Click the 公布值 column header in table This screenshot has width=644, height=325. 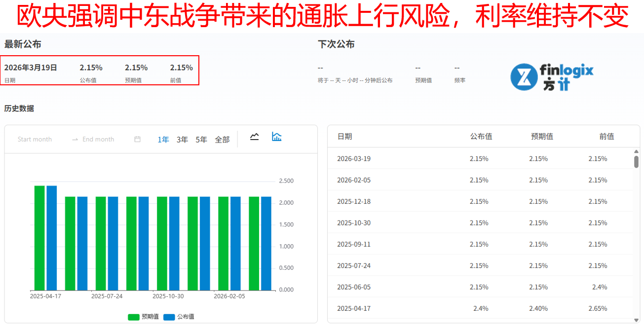(481, 137)
